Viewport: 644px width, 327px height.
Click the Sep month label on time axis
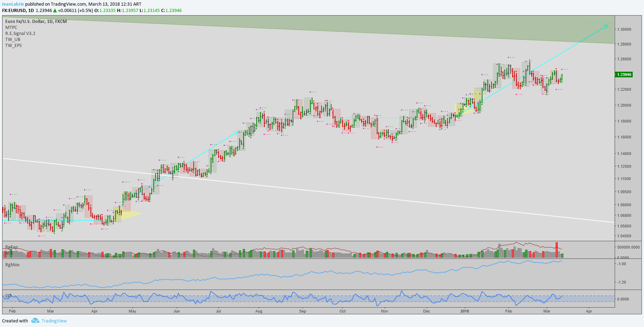[303, 311]
